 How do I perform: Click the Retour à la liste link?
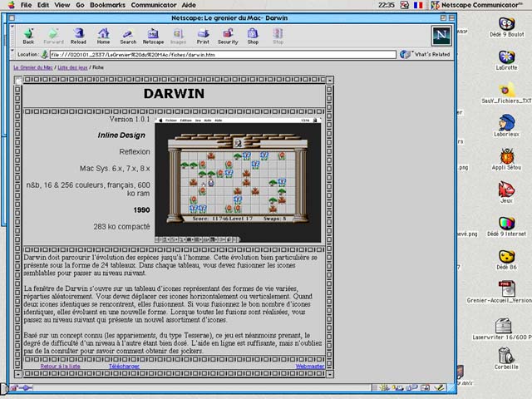coord(60,367)
